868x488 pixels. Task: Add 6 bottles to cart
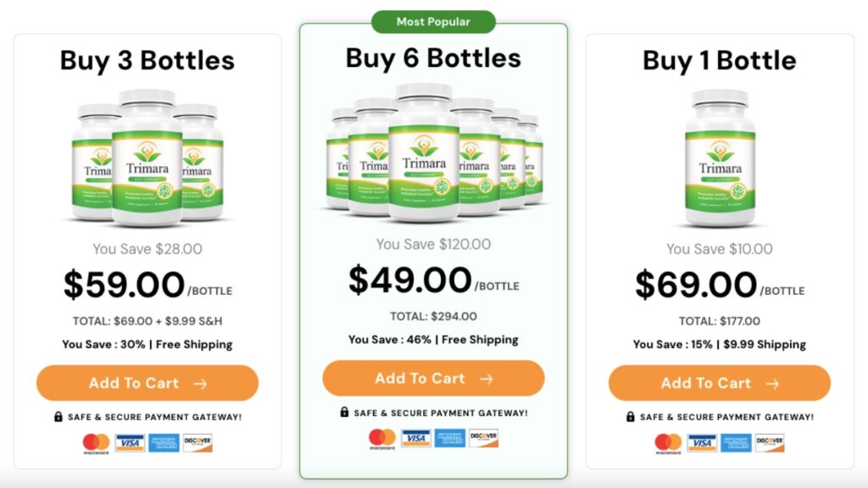click(434, 379)
